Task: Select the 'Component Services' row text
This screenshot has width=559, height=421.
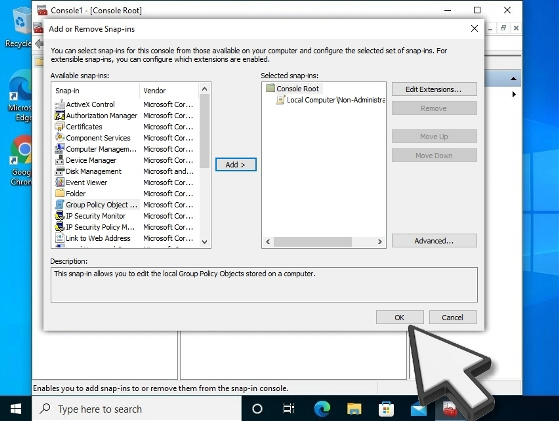Action: 98,138
